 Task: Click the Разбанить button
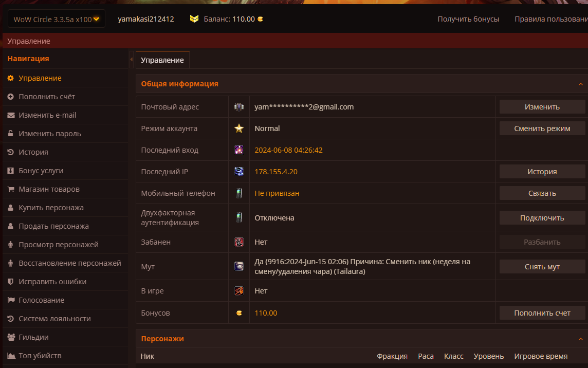coord(542,242)
